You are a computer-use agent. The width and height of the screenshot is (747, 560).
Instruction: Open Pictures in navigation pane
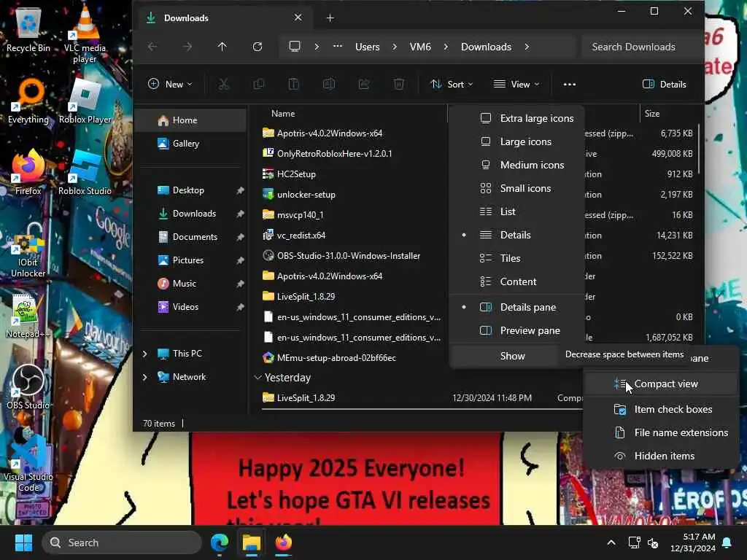pos(192,260)
